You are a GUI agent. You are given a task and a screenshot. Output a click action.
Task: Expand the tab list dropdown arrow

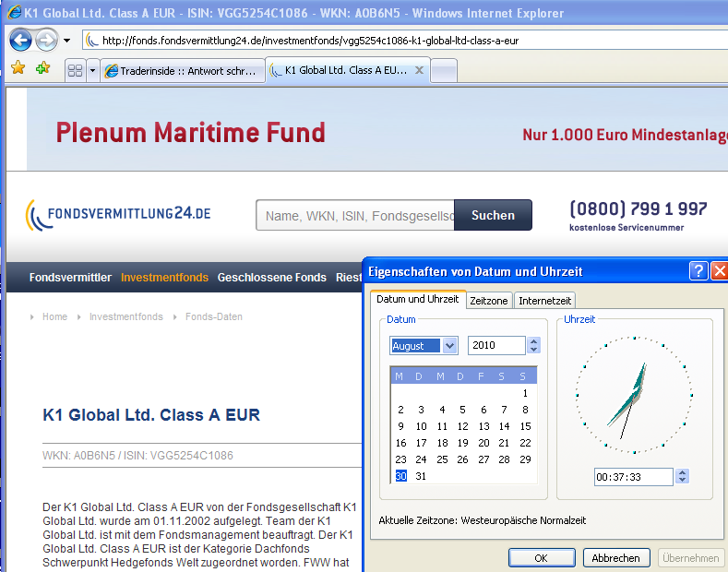[92, 70]
